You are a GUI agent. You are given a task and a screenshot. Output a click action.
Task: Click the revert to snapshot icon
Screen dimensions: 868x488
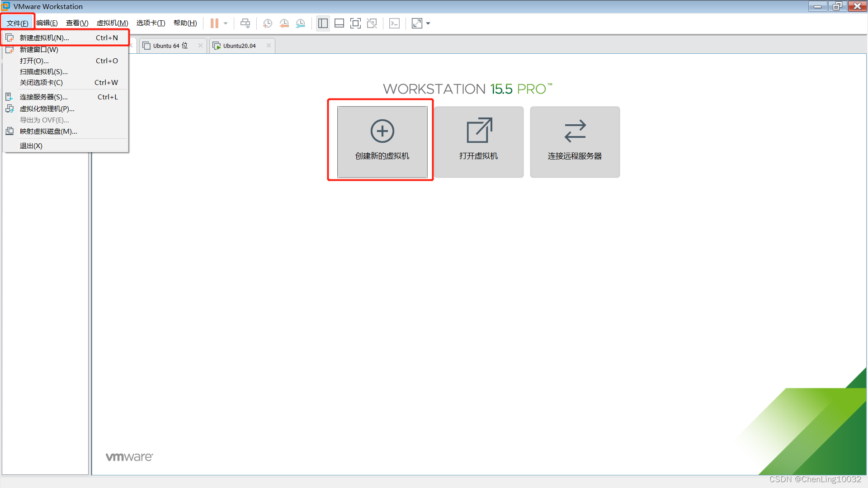click(284, 23)
